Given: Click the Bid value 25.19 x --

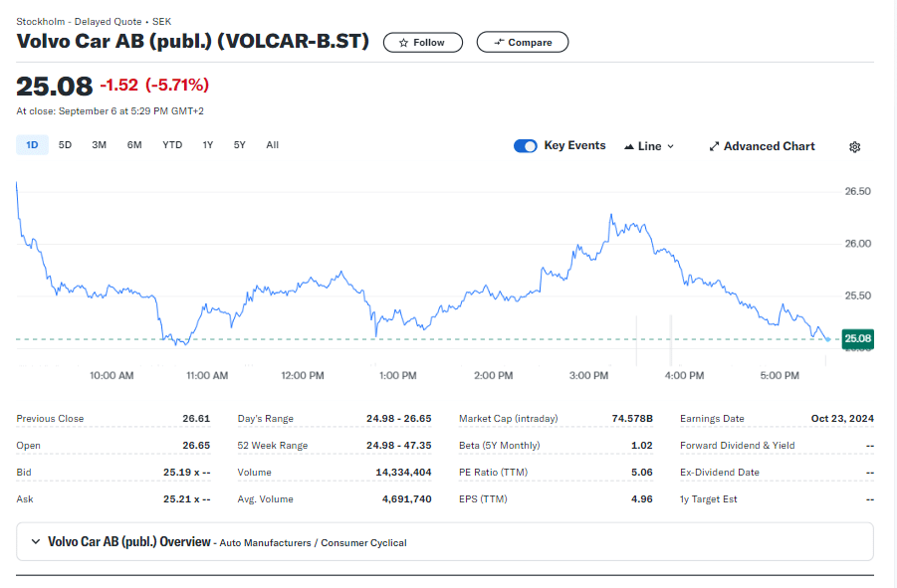Looking at the screenshot, I should pos(186,472).
